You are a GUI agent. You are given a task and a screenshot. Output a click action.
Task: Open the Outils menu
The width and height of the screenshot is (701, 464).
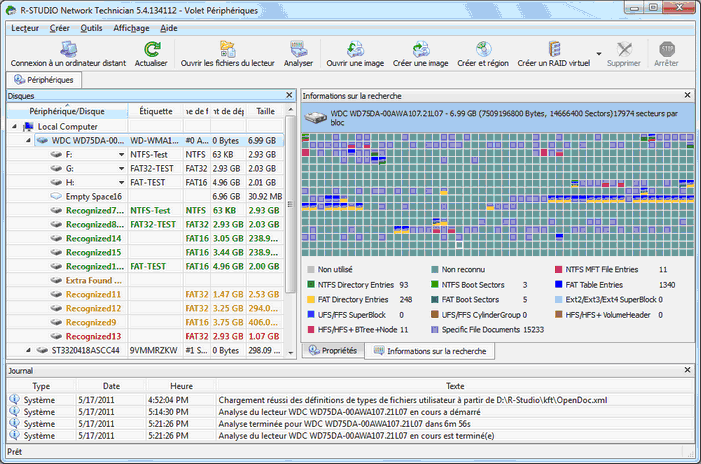click(x=91, y=28)
